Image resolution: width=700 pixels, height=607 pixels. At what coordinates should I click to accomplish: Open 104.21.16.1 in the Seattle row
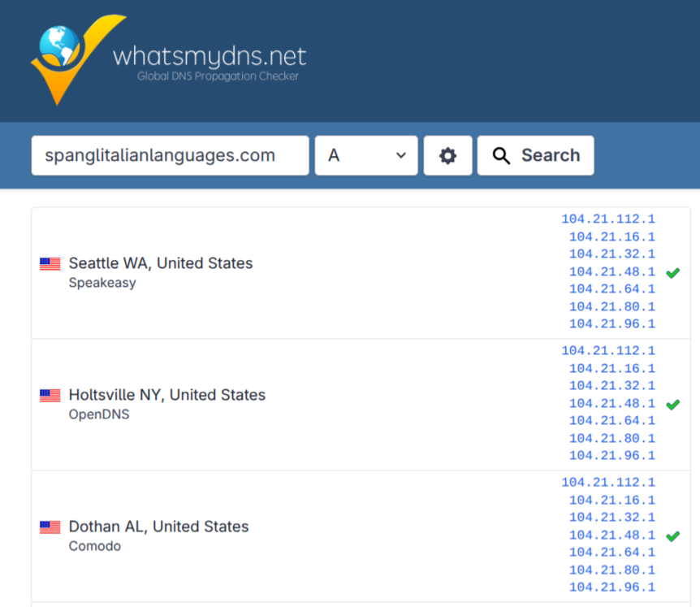(x=612, y=236)
